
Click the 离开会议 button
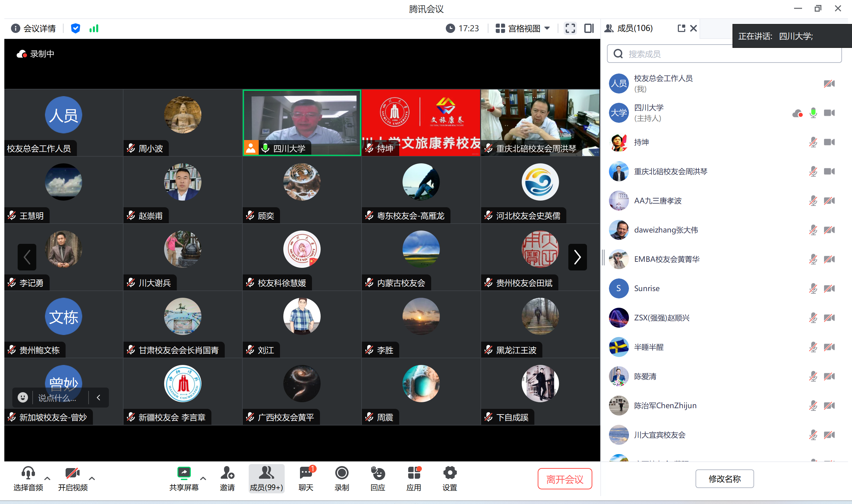[564, 478]
